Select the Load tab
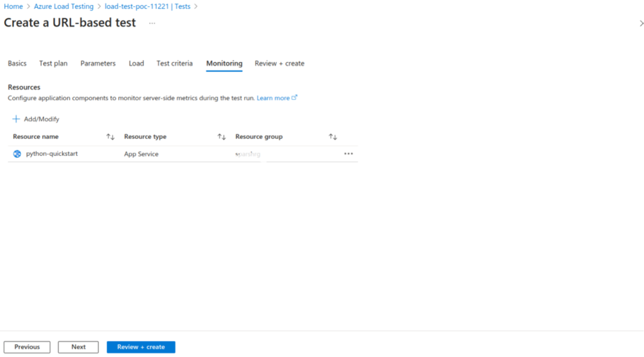644x357 pixels. click(x=136, y=63)
